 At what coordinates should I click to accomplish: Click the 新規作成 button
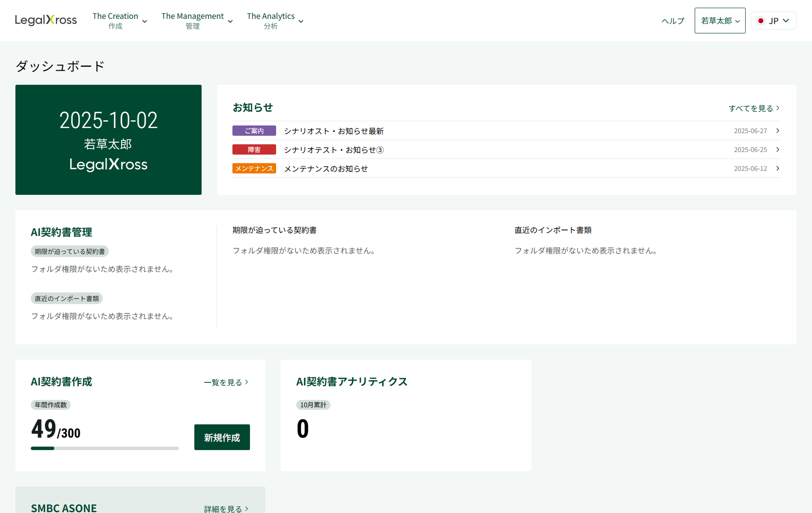tap(222, 437)
